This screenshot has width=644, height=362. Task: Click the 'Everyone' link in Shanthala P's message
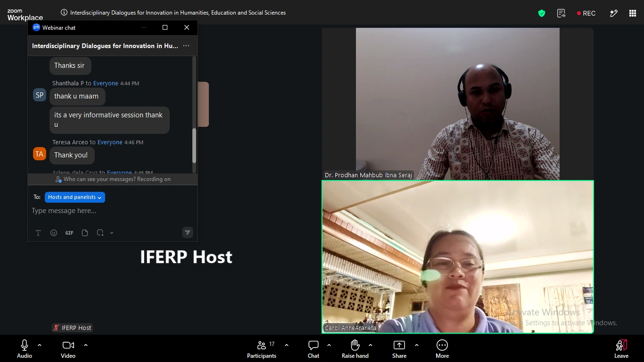tap(106, 83)
